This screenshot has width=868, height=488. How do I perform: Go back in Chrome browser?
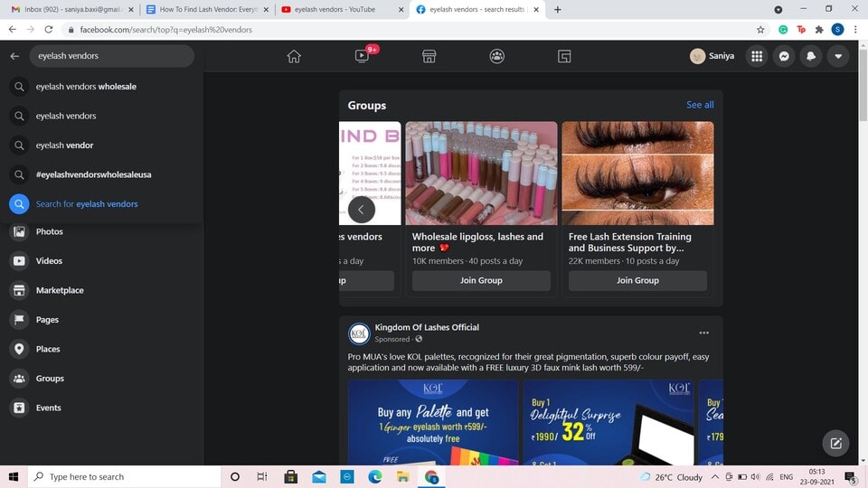point(12,29)
